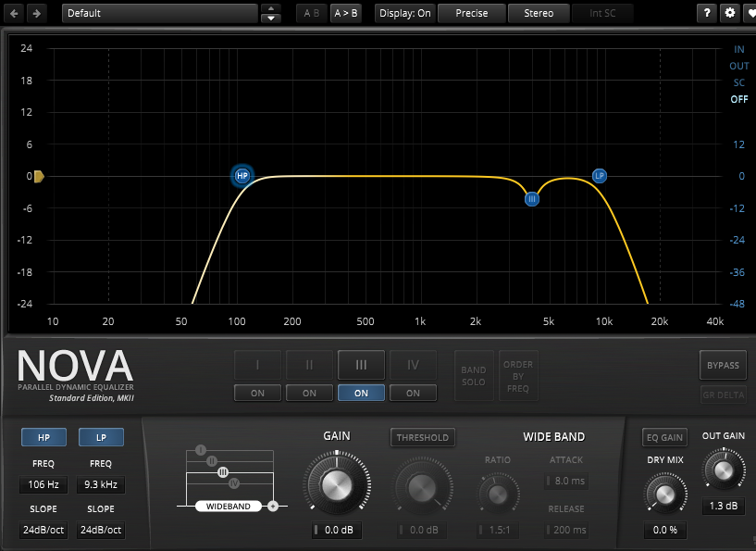Select band I node in routing diagram
Image resolution: width=756 pixels, height=551 pixels.
coord(201,450)
